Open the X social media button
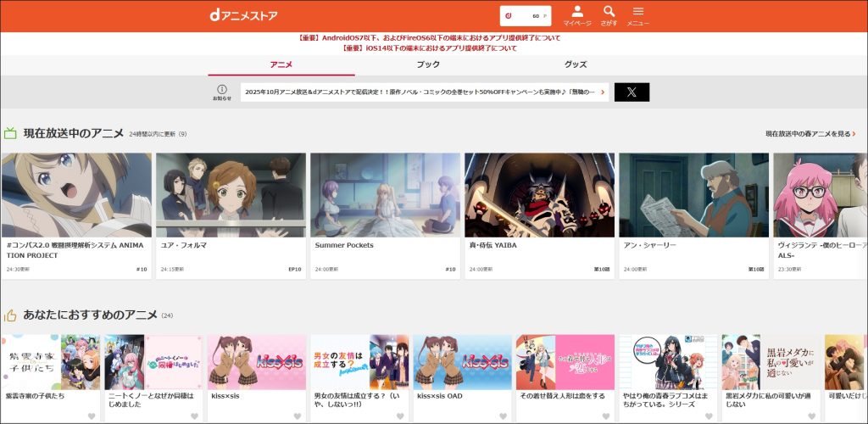Image resolution: width=868 pixels, height=424 pixels. coord(632,92)
